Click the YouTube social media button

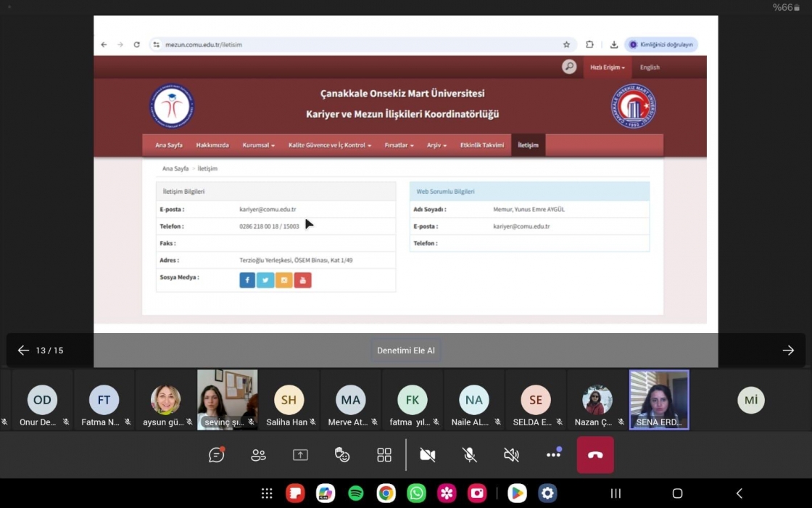[303, 280]
